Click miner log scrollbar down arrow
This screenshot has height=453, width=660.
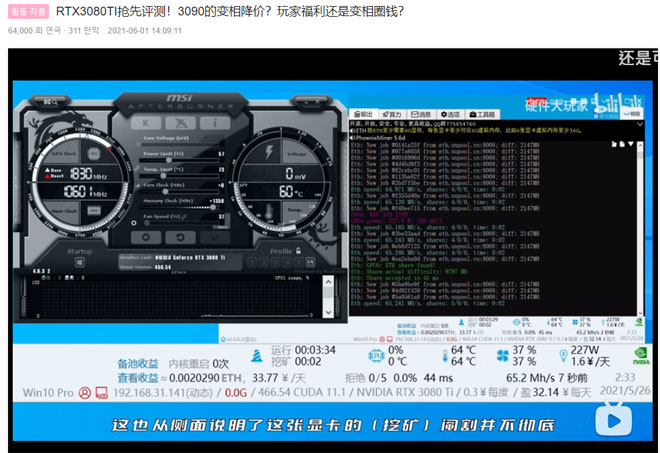pos(640,313)
